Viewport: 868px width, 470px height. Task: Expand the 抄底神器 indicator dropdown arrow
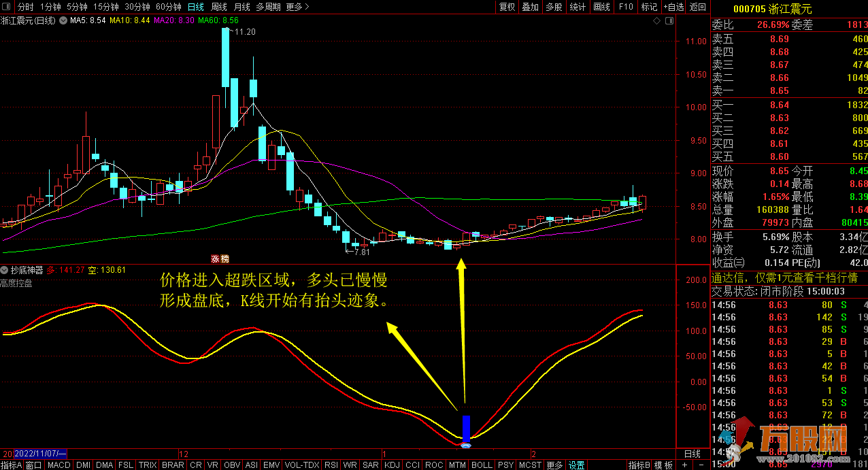[x=5, y=270]
